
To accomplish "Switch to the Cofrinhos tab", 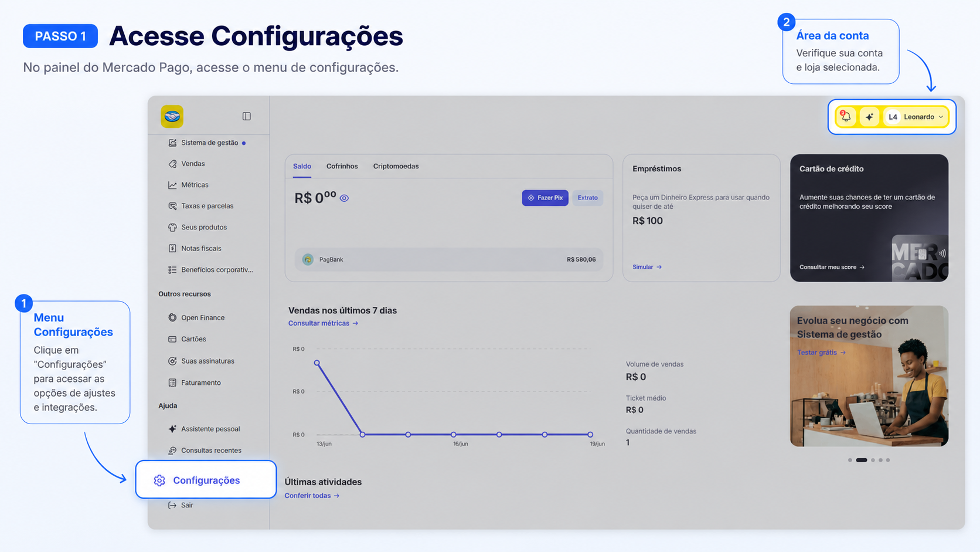I will coord(342,166).
